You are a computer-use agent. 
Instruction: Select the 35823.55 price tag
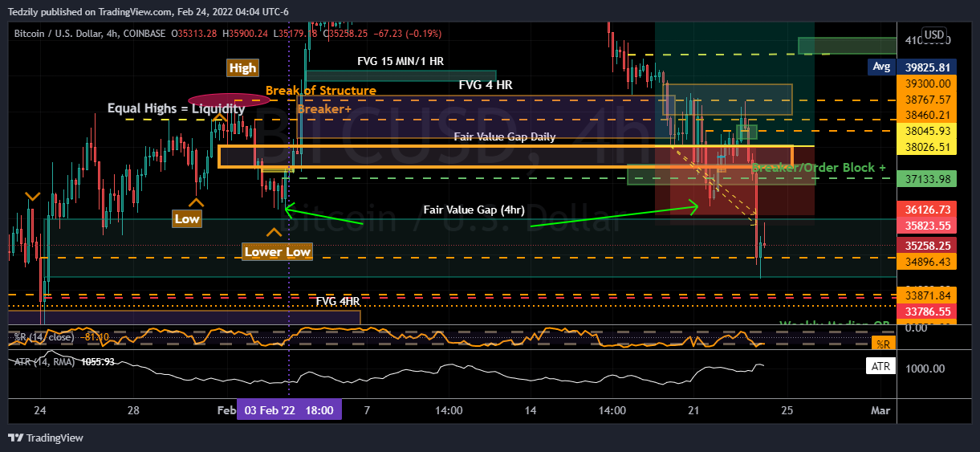(x=928, y=226)
